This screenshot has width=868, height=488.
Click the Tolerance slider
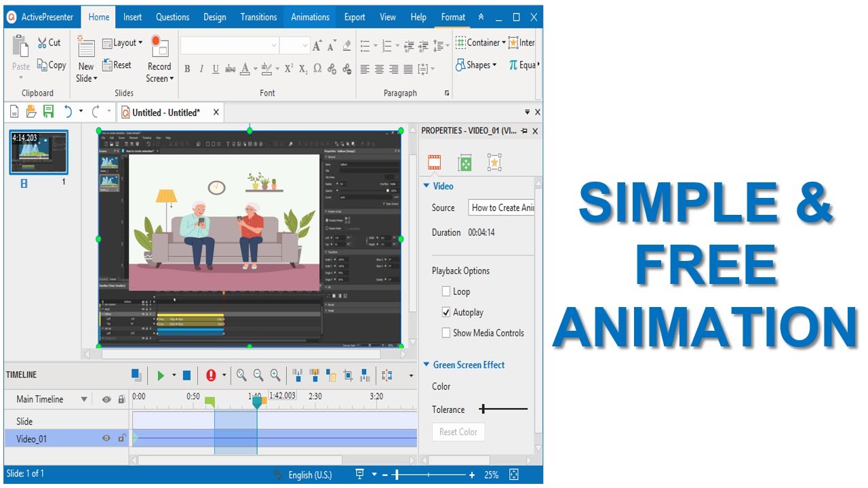[503, 409]
